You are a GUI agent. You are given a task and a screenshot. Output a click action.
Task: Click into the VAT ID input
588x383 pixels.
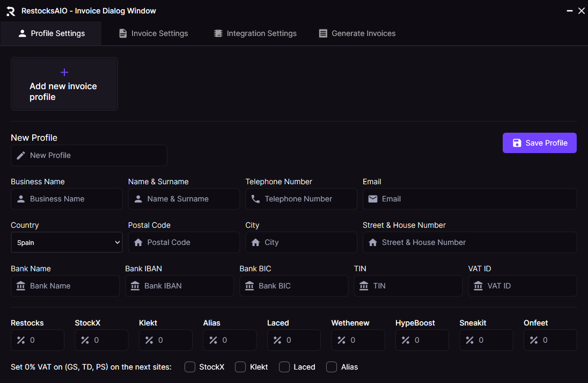(523, 286)
